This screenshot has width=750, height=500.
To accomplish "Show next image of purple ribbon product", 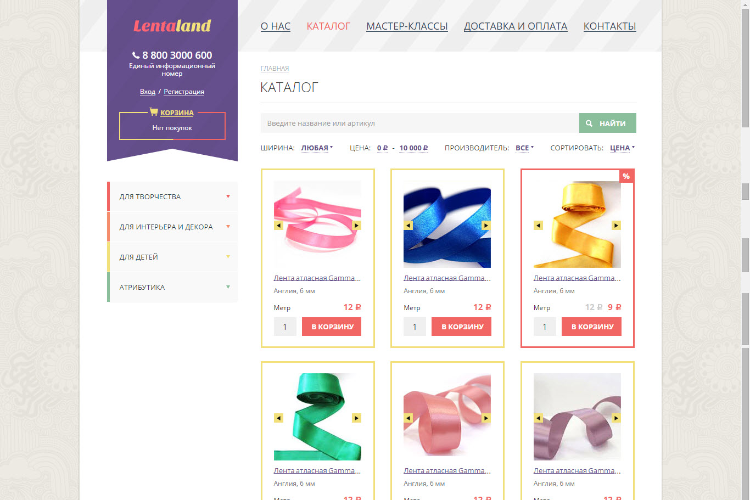I will click(616, 418).
